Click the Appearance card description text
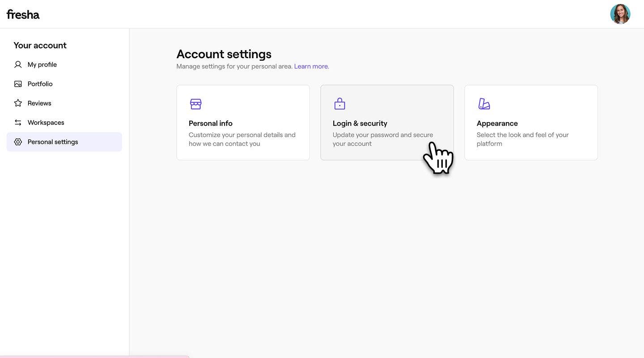 pyautogui.click(x=522, y=139)
